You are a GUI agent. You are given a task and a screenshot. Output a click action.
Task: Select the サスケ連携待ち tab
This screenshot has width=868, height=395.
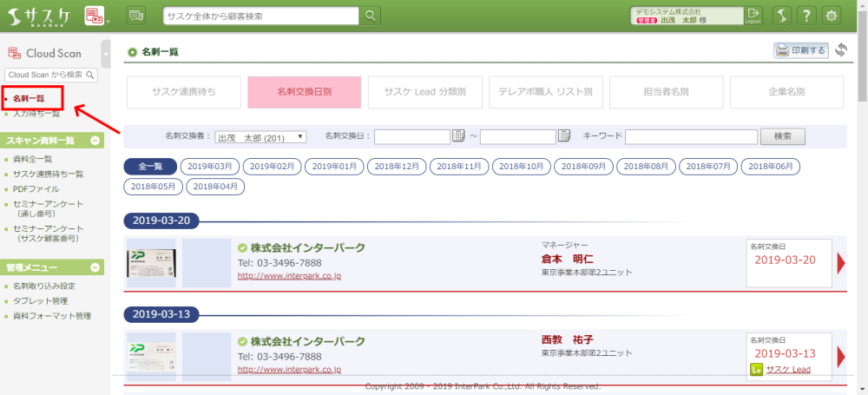(x=184, y=92)
